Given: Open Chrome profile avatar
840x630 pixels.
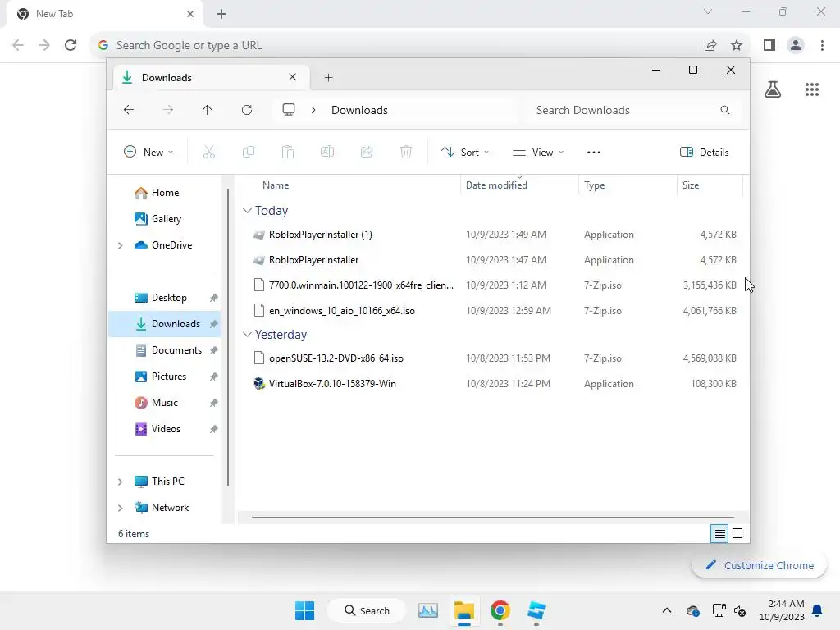Looking at the screenshot, I should pyautogui.click(x=796, y=46).
